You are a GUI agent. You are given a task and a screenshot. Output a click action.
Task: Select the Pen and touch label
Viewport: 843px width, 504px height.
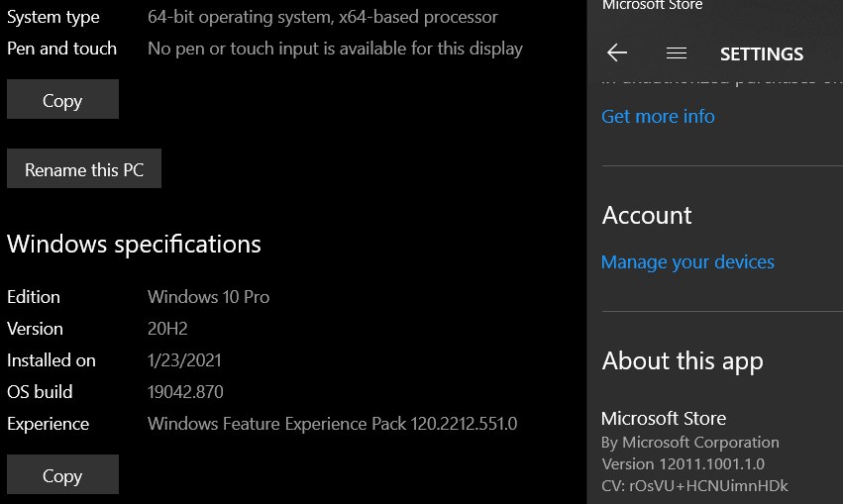[61, 49]
